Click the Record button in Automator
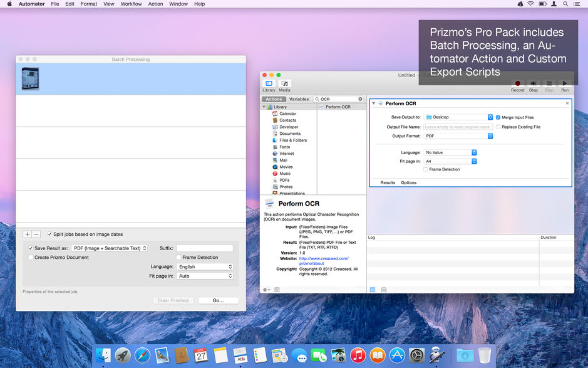The width and height of the screenshot is (588, 368). (517, 82)
